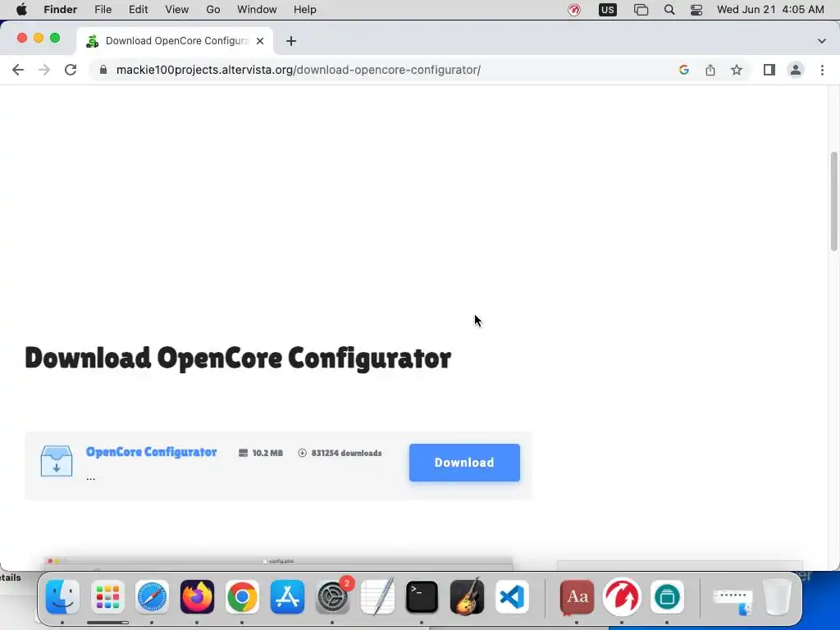
Task: Click the padlock site info icon
Action: 103,70
